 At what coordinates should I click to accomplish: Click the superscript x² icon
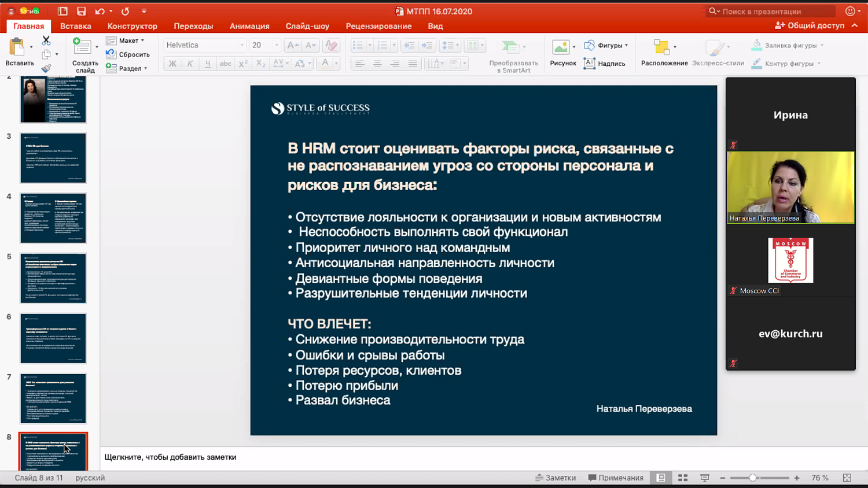click(243, 64)
